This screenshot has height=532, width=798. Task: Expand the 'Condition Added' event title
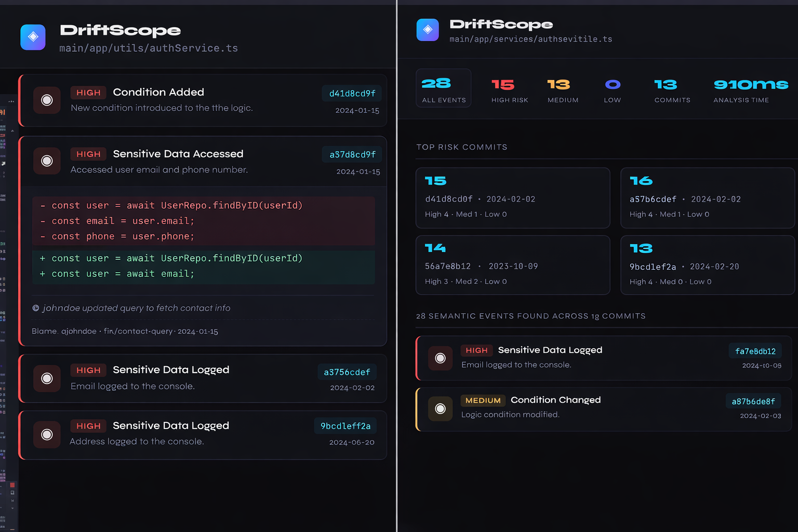click(158, 92)
